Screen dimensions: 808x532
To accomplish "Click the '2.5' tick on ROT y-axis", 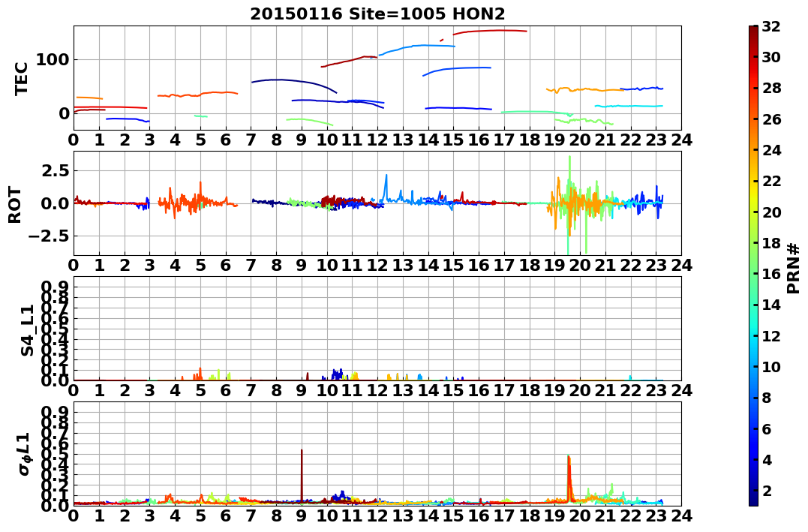I will pos(55,170).
